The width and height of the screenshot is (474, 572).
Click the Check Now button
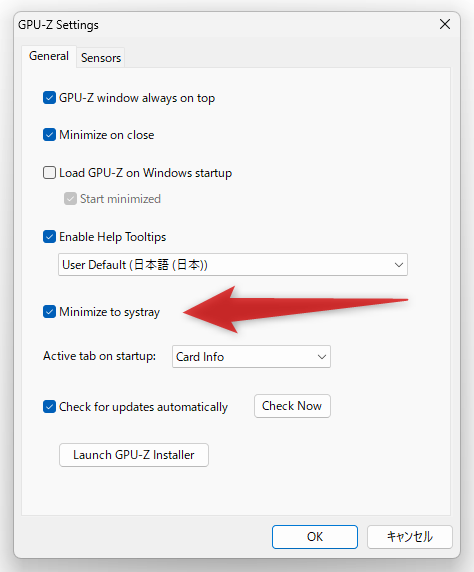coord(292,406)
